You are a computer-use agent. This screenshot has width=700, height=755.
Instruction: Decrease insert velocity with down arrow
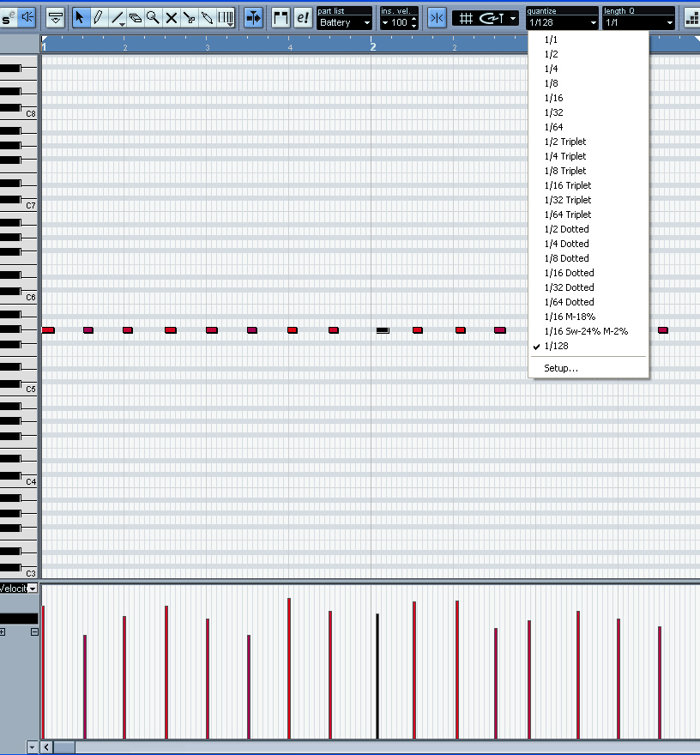(414, 26)
